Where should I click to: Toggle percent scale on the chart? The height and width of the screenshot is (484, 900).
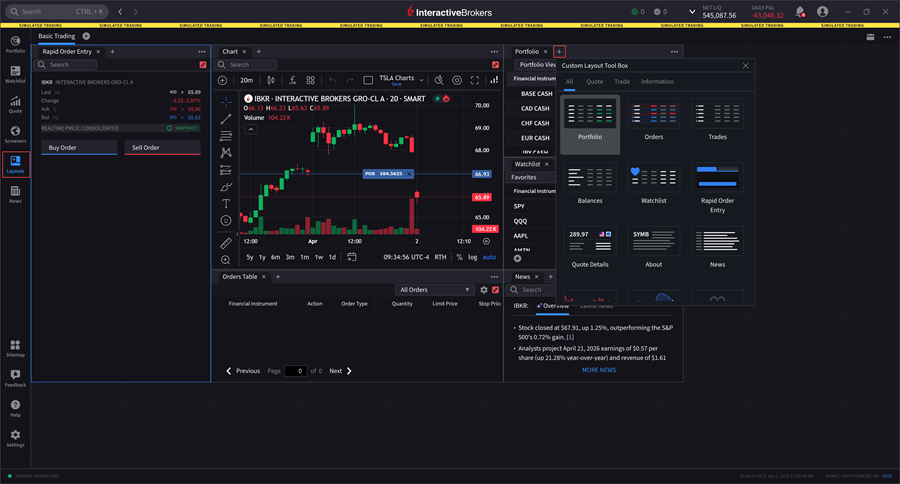pos(459,257)
